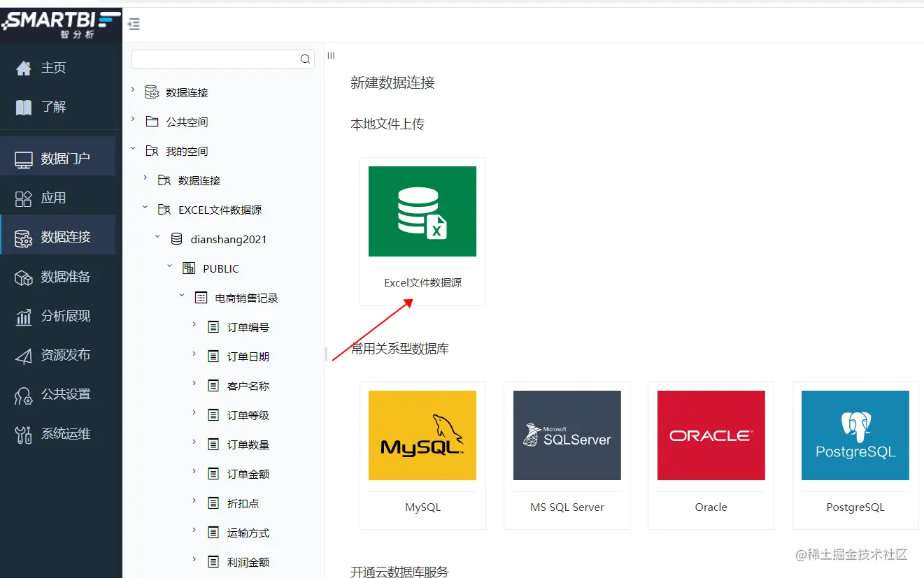Toggle the sidebar collapse control at top
This screenshot has width=924, height=578.
134,23
